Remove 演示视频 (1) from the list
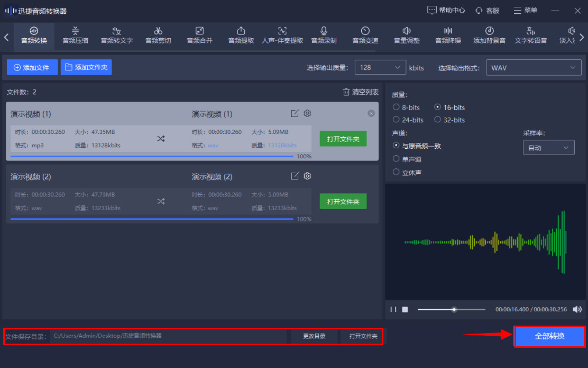This screenshot has height=368, width=588. pos(371,113)
